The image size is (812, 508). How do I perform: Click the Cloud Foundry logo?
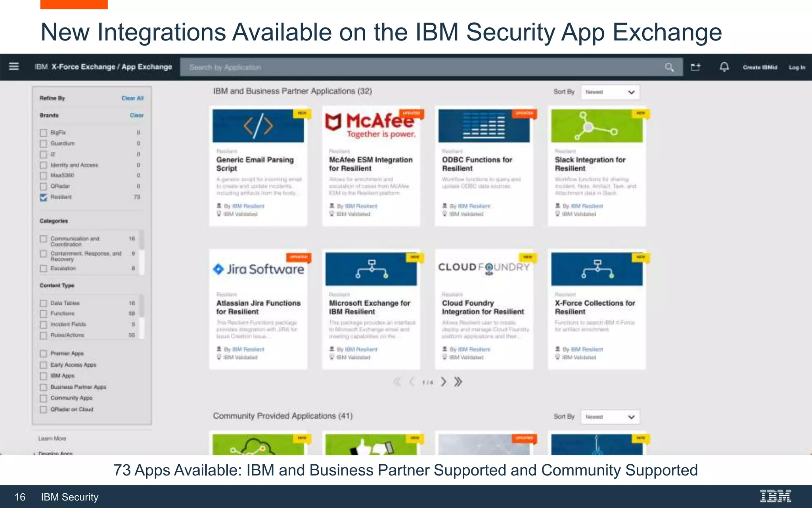click(x=484, y=267)
